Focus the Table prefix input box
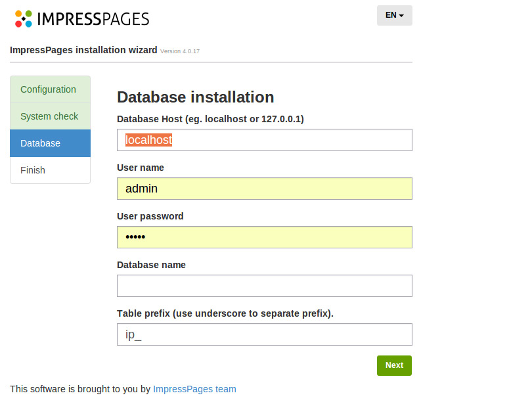 tap(264, 334)
